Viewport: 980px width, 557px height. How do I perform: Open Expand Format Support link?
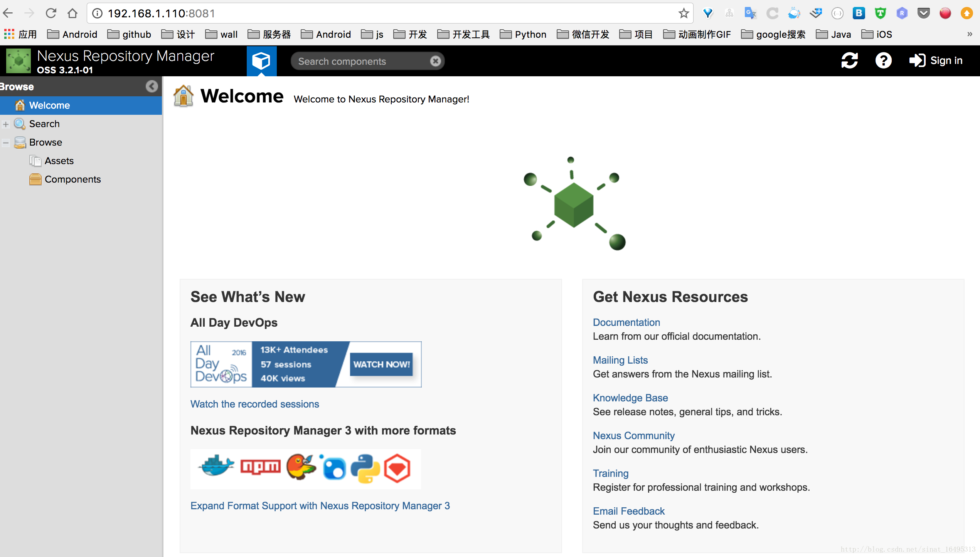320,506
